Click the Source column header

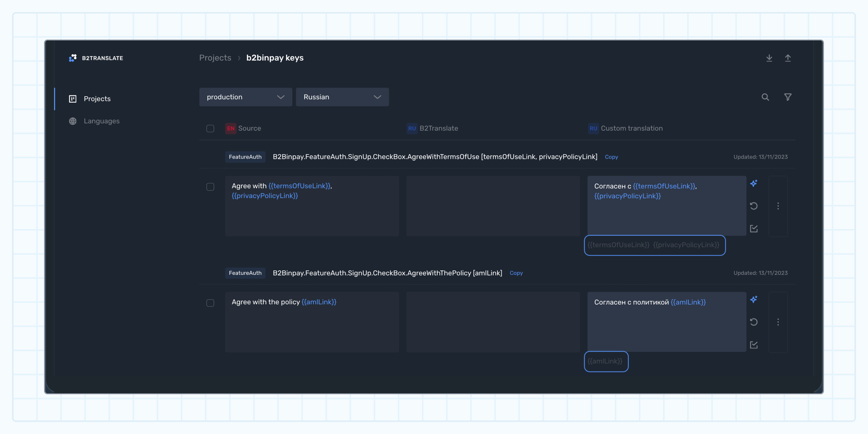click(x=249, y=128)
